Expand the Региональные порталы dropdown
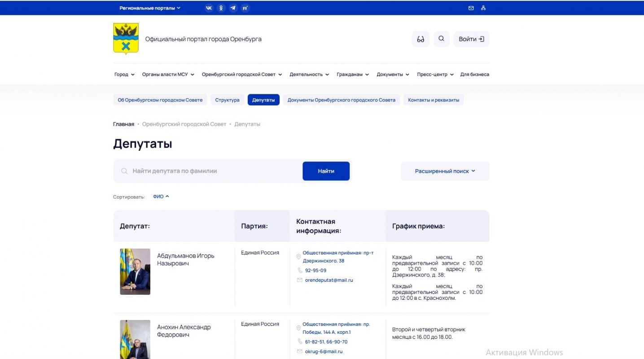 (149, 8)
